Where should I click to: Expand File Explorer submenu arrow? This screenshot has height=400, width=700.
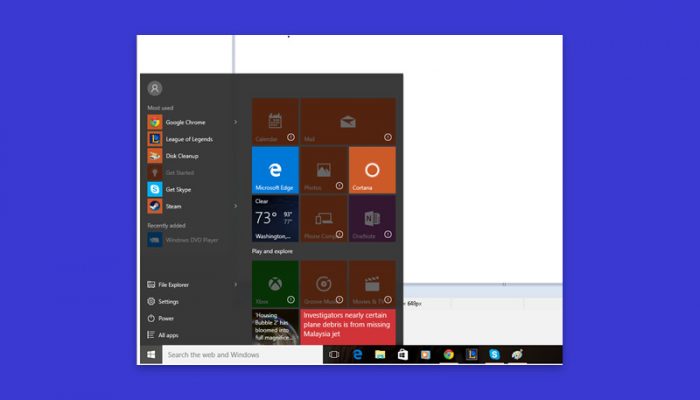236,285
